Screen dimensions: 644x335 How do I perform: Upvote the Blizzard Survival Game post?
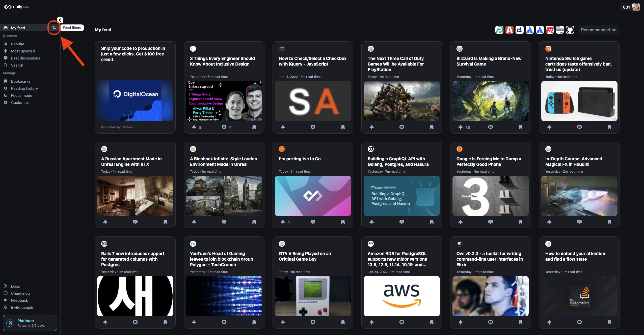[x=461, y=127]
